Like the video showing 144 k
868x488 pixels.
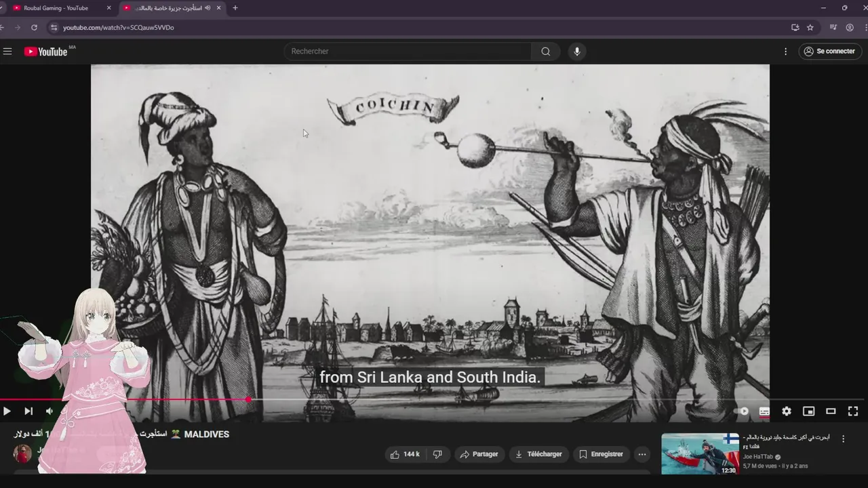[x=405, y=454]
